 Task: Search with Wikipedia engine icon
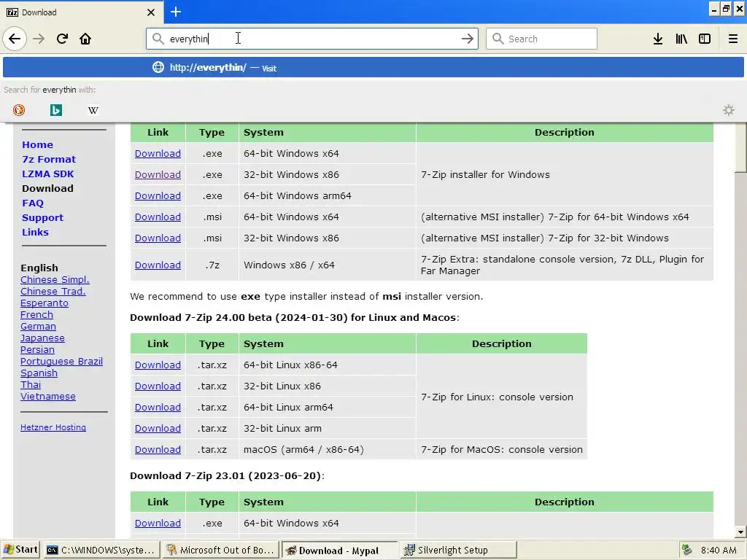(x=93, y=110)
